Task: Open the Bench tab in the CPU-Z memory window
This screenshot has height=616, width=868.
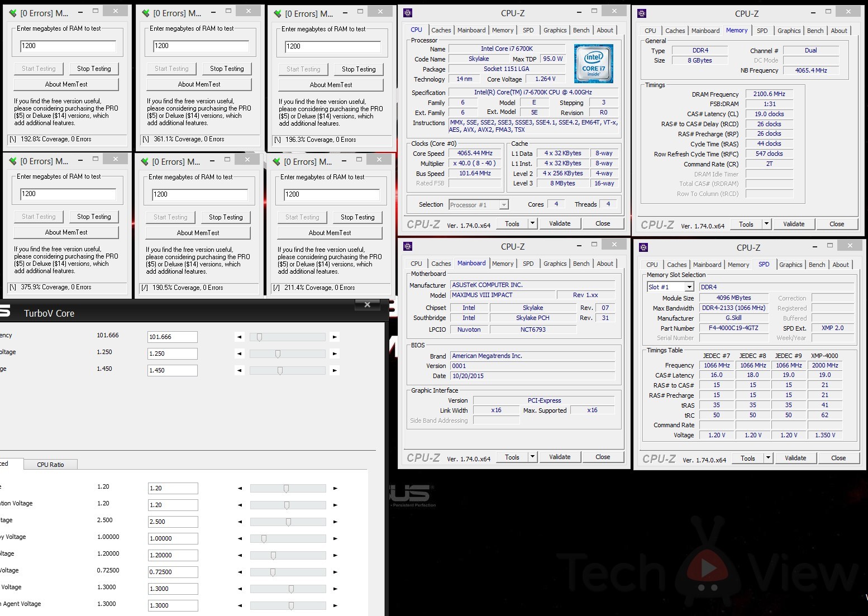Action: coord(815,31)
